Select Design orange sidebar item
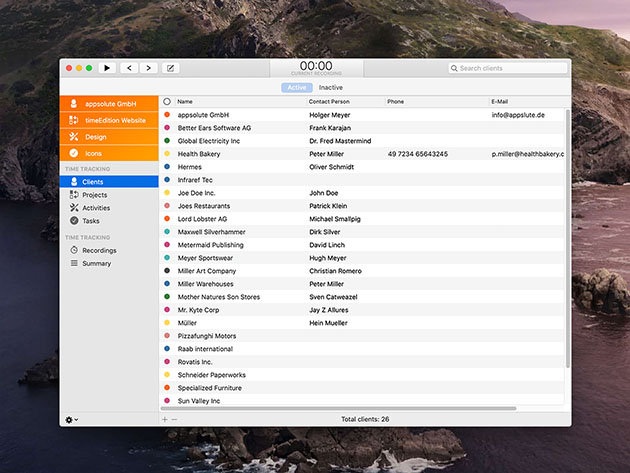 pyautogui.click(x=109, y=137)
